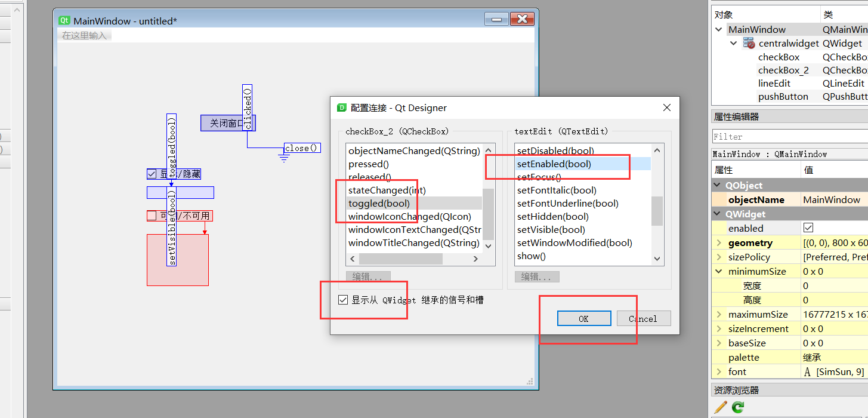Select the red textEdit widget on form
This screenshot has width=868, height=418.
(178, 260)
